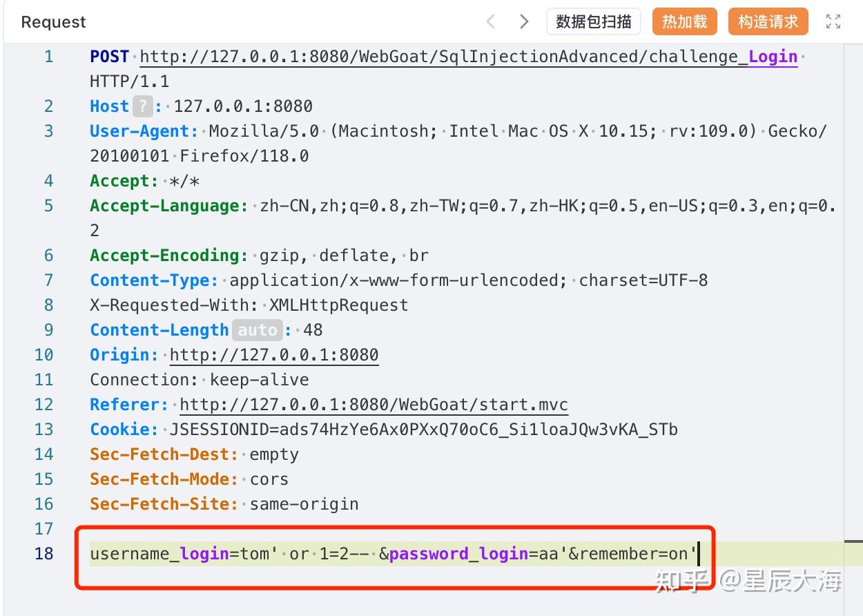
Task: Click the Sec-Fetch-Dest header name
Action: (164, 454)
